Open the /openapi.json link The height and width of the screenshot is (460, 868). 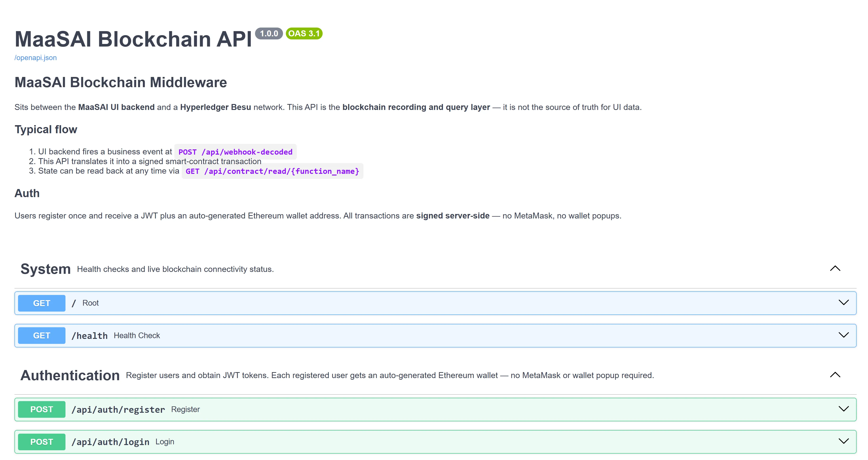[x=35, y=58]
